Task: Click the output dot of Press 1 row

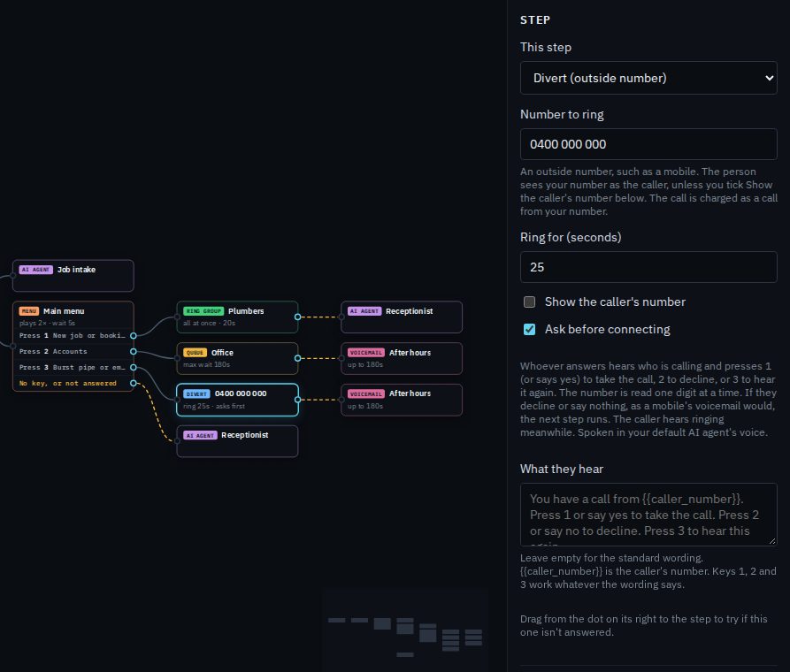Action: 134,335
